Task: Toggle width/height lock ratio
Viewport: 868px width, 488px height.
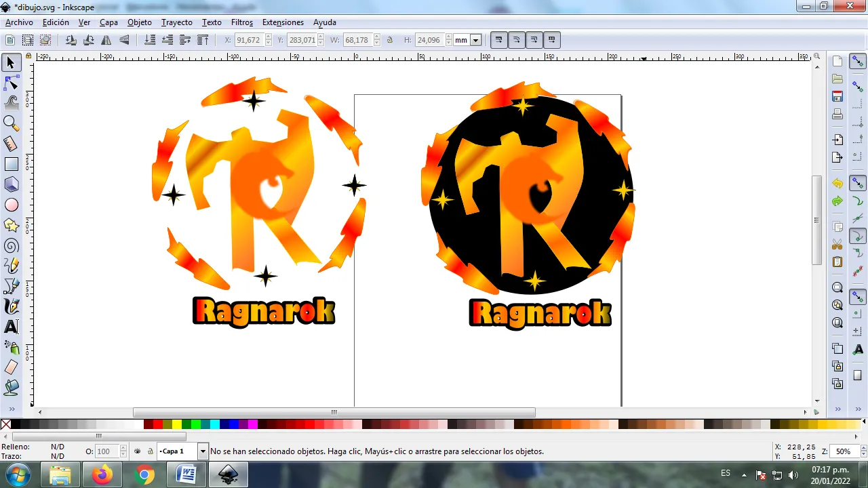Action: (x=390, y=40)
